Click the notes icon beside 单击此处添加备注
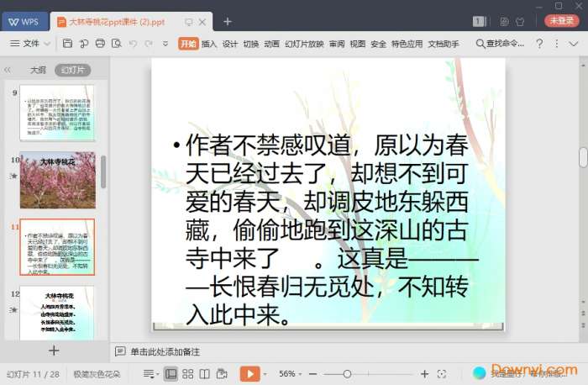The height and width of the screenshot is (385, 588). coord(120,351)
